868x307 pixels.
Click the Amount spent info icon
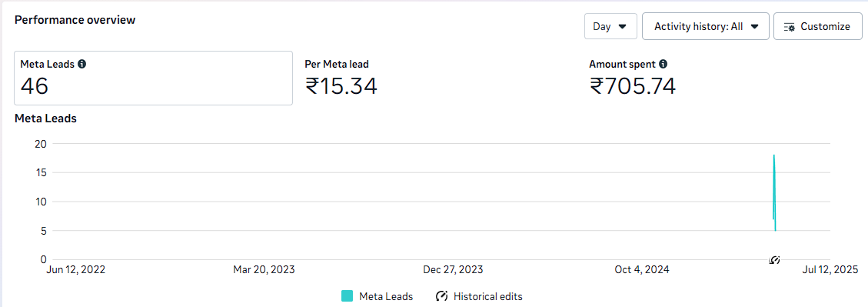(663, 64)
